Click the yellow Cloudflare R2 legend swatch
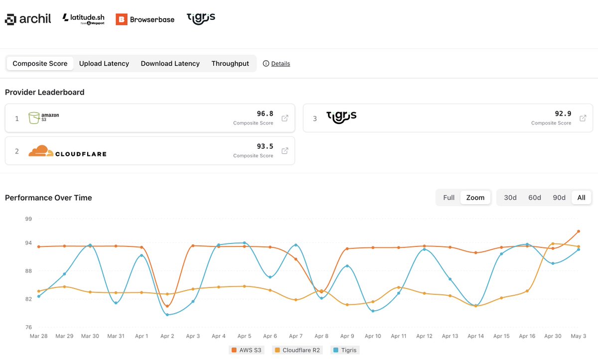598x364 pixels. tap(278, 350)
